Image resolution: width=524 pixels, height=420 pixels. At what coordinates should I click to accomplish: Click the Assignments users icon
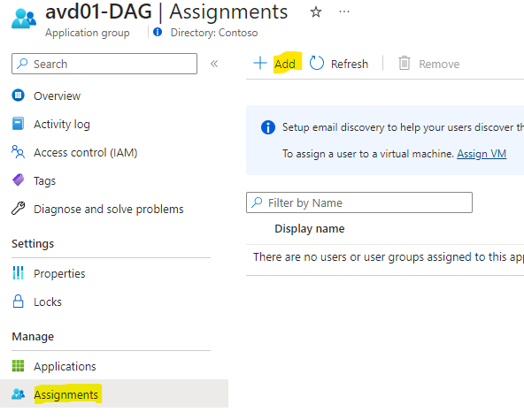[x=18, y=394]
